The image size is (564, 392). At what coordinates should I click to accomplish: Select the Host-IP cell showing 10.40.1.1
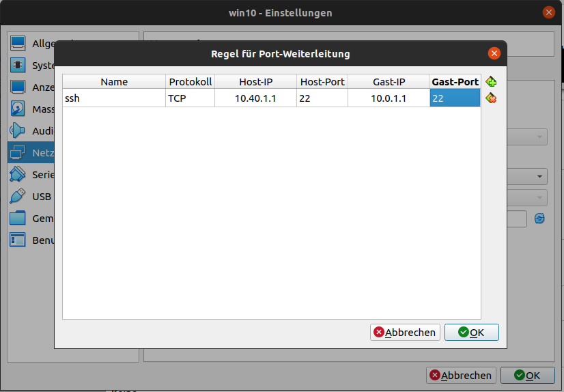coord(256,98)
